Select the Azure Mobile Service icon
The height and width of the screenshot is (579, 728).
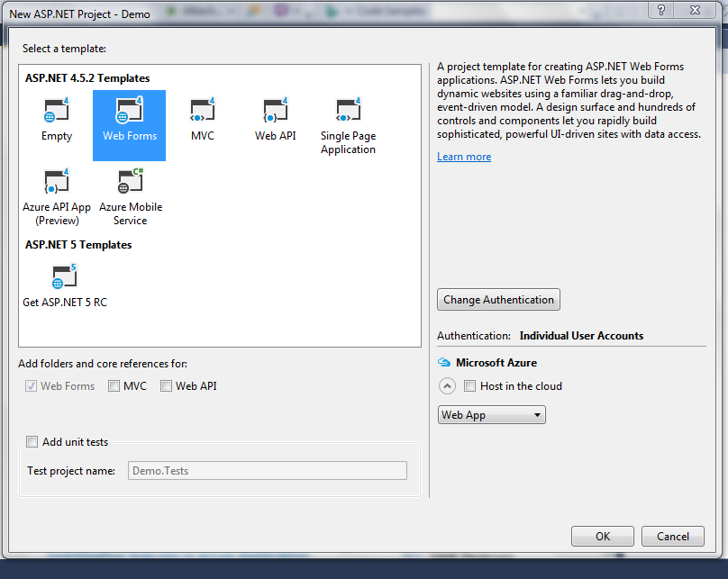pos(130,181)
